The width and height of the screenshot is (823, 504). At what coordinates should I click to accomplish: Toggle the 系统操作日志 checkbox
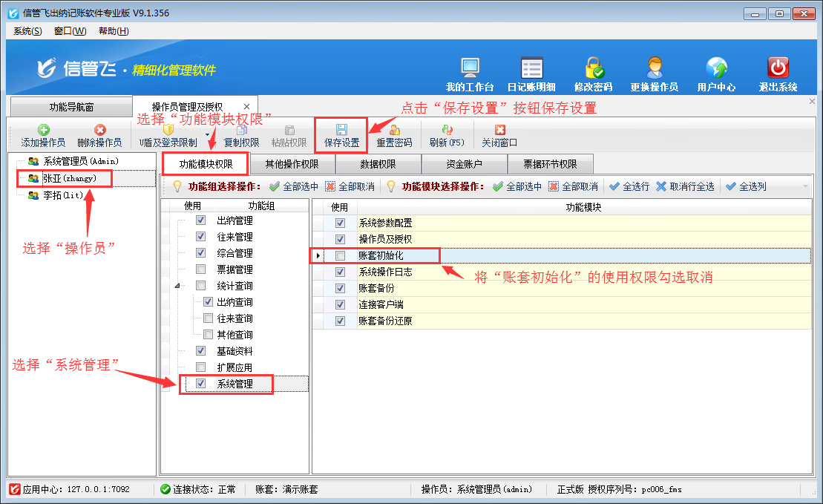(340, 272)
